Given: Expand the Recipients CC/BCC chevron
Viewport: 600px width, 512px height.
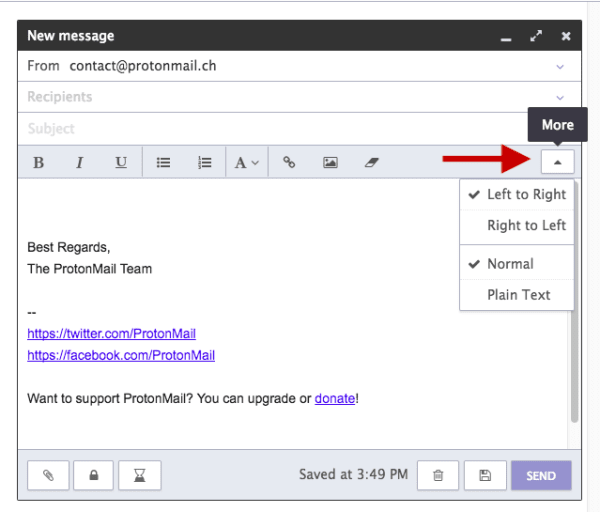Looking at the screenshot, I should point(560,98).
